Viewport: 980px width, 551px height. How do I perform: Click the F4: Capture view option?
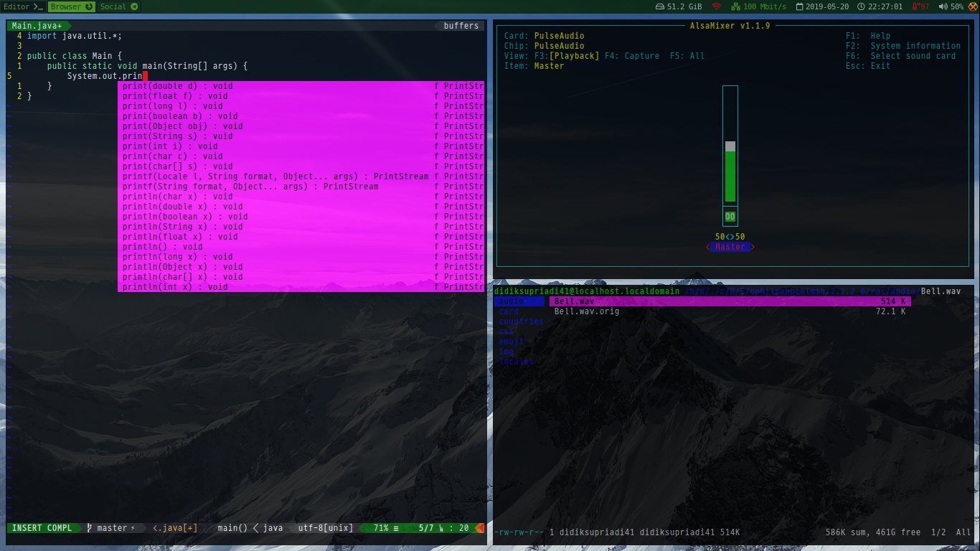(632, 56)
